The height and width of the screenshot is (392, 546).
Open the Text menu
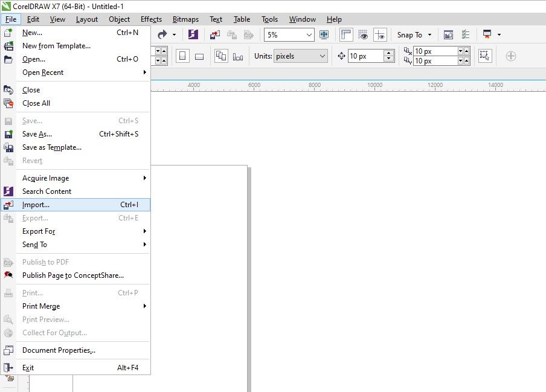tap(216, 19)
